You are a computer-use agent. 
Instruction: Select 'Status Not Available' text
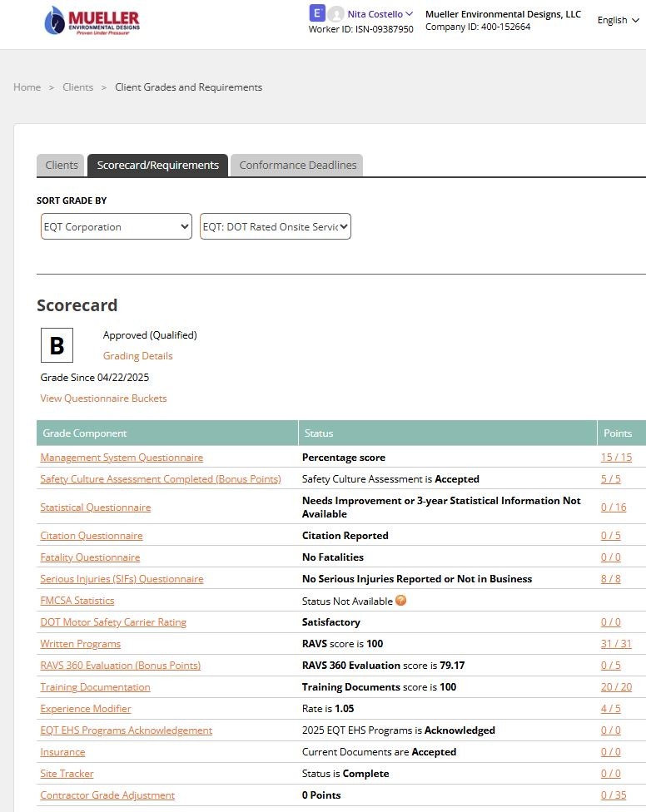[347, 602]
